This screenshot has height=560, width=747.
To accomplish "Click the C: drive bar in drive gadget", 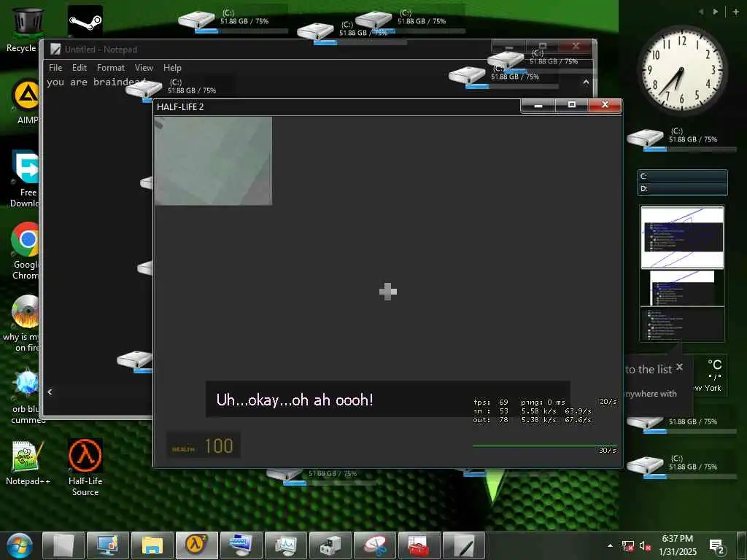I will pyautogui.click(x=682, y=176).
